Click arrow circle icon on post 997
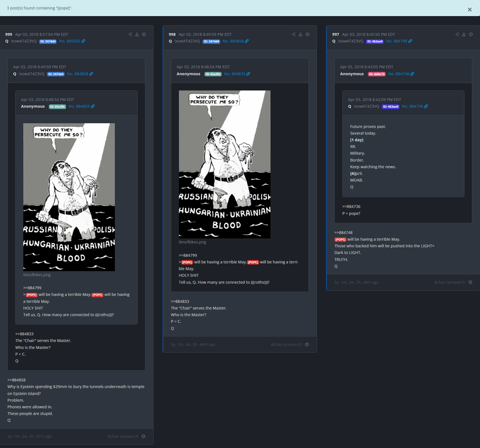Image resolution: width=480 pixels, height=448 pixels. 471,34
